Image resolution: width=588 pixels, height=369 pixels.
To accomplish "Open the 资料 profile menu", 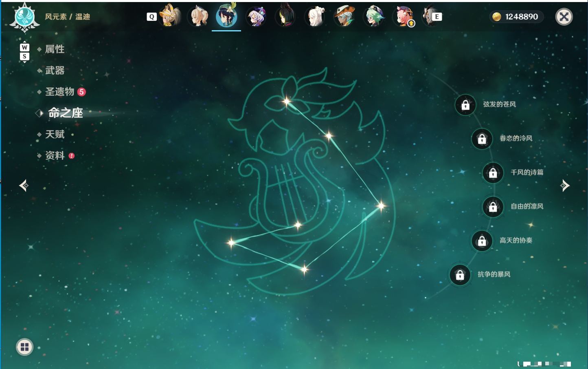I will [x=55, y=155].
